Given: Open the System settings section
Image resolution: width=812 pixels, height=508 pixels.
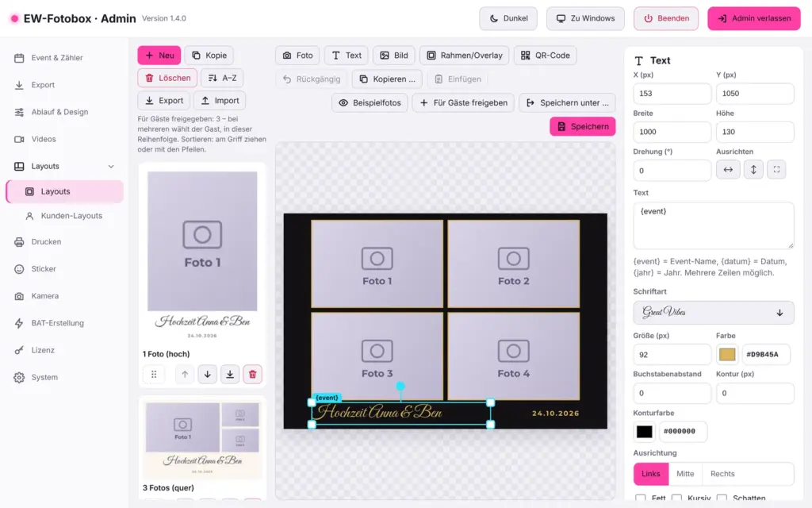Looking at the screenshot, I should tap(65, 377).
